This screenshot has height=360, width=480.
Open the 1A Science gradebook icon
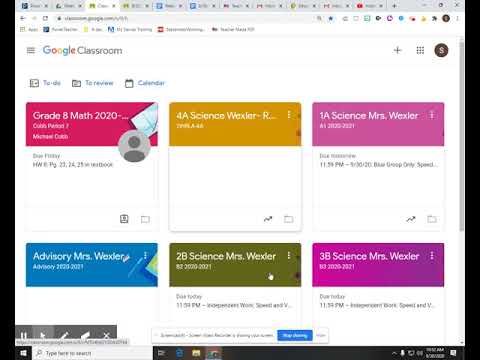click(411, 219)
